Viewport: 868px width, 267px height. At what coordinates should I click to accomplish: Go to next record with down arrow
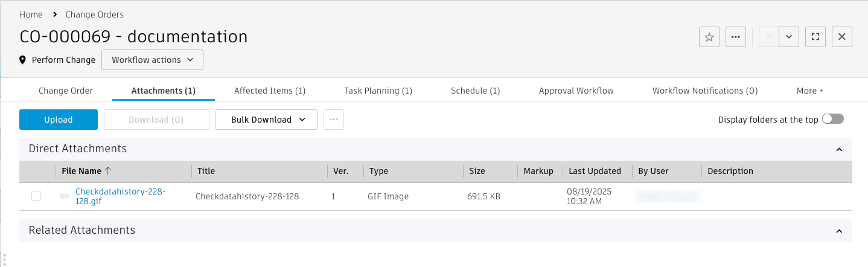point(789,37)
